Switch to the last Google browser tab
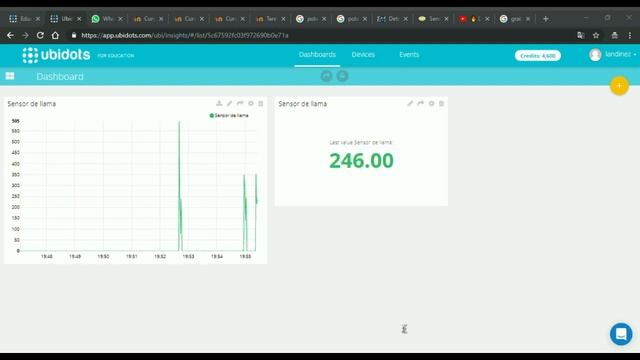The width and height of the screenshot is (640, 360). click(x=515, y=19)
